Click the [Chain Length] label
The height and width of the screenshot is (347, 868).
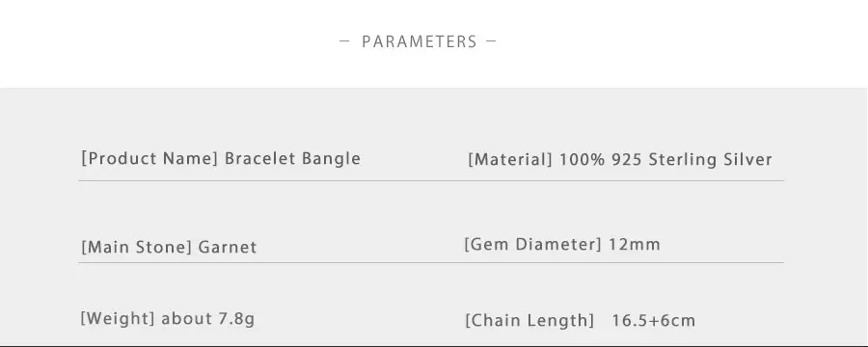pos(529,320)
